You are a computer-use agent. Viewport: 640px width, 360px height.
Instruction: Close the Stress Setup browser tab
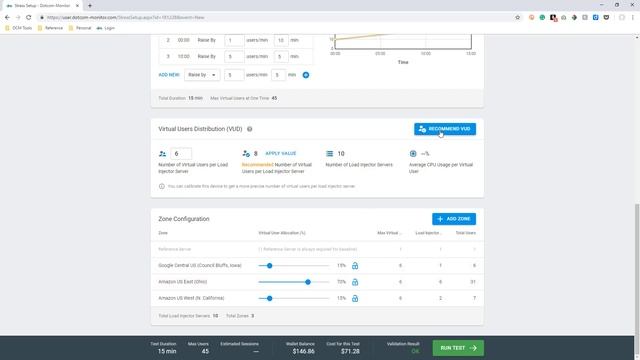[x=78, y=6]
